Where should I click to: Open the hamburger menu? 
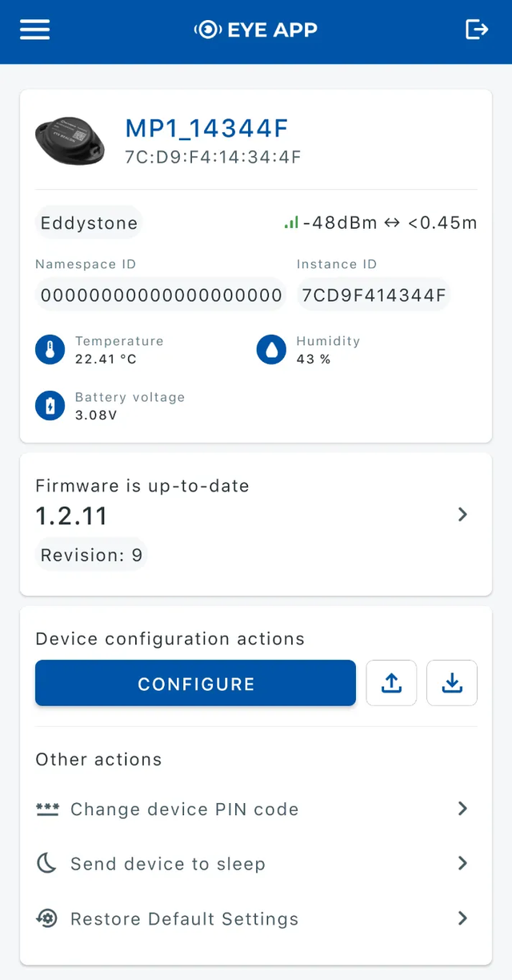(35, 30)
